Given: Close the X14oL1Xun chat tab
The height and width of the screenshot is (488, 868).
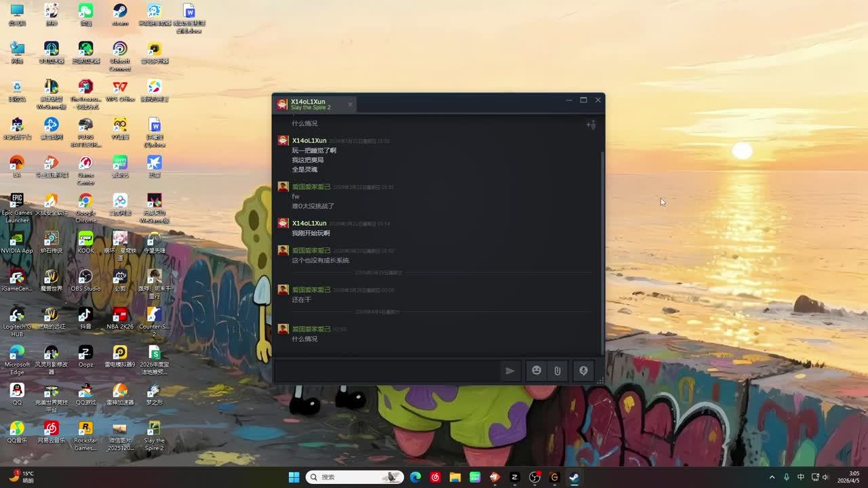Looking at the screenshot, I should [x=350, y=104].
